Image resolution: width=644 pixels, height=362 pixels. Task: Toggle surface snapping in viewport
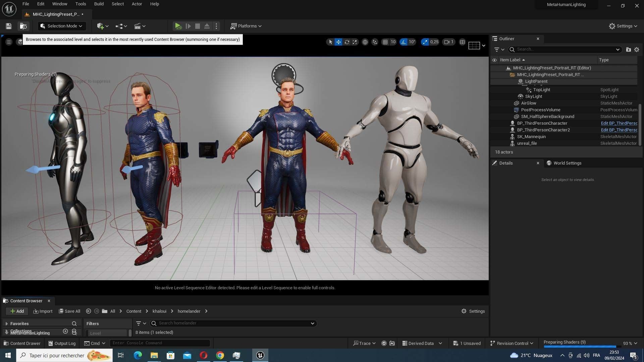375,42
